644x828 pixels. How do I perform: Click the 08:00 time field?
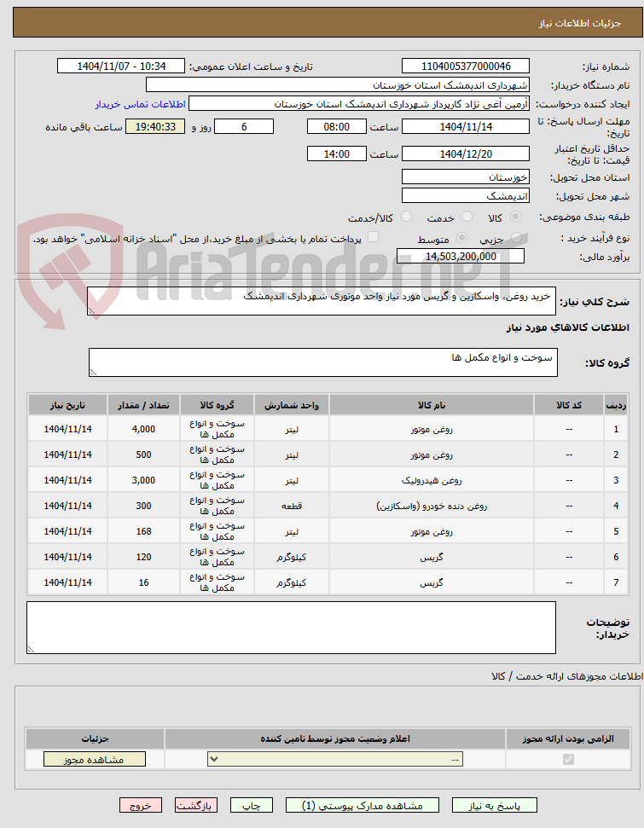[337, 127]
